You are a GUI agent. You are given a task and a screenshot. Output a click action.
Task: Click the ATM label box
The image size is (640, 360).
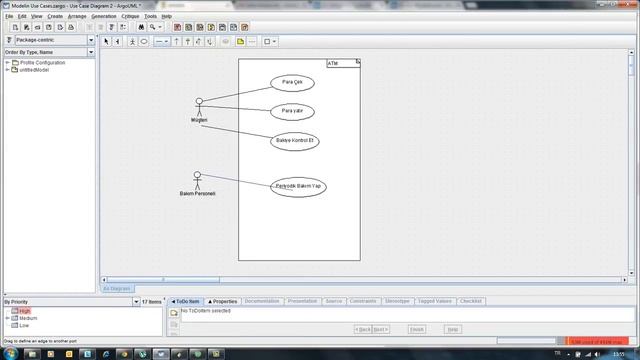pos(343,63)
